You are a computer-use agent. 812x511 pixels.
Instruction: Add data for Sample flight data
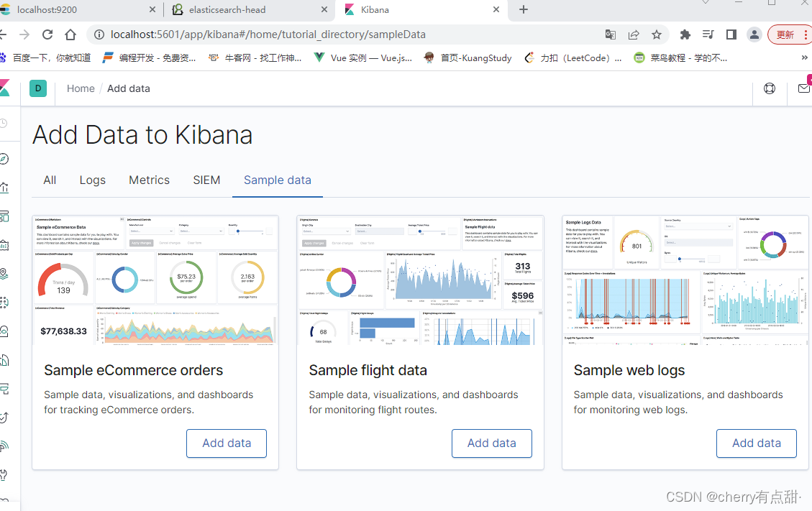(x=491, y=443)
